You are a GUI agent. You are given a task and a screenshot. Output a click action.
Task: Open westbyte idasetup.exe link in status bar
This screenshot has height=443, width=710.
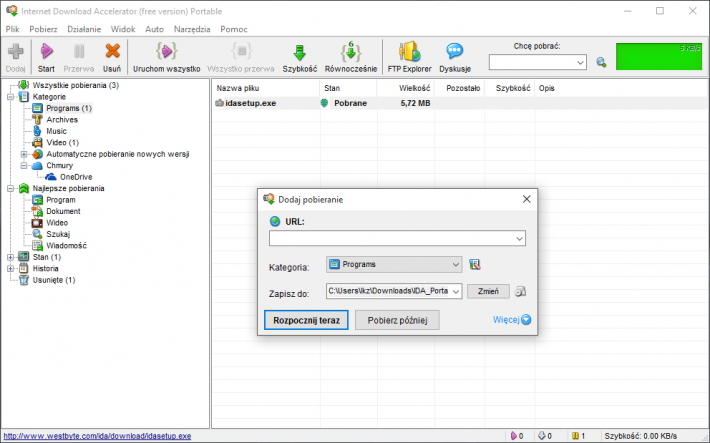(x=97, y=436)
